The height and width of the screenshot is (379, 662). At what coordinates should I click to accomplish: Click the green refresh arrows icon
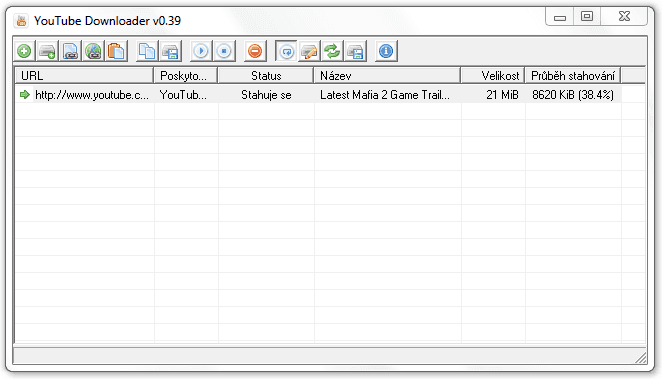pyautogui.click(x=332, y=51)
